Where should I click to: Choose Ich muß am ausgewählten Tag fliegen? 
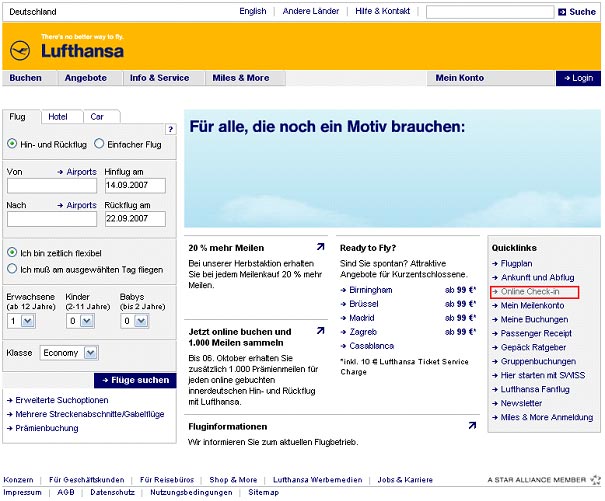(12, 269)
